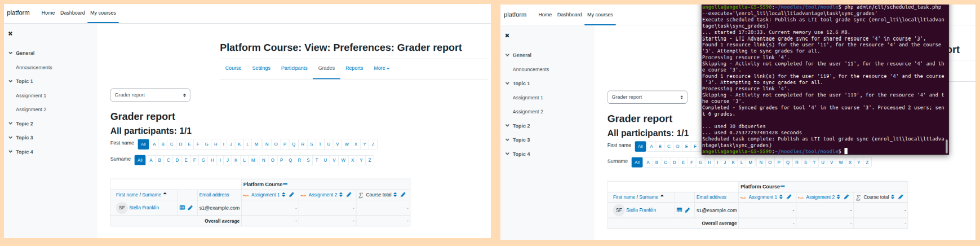This screenshot has height=246, width=980.
Task: Select Surname All filter in right window
Action: click(637, 162)
